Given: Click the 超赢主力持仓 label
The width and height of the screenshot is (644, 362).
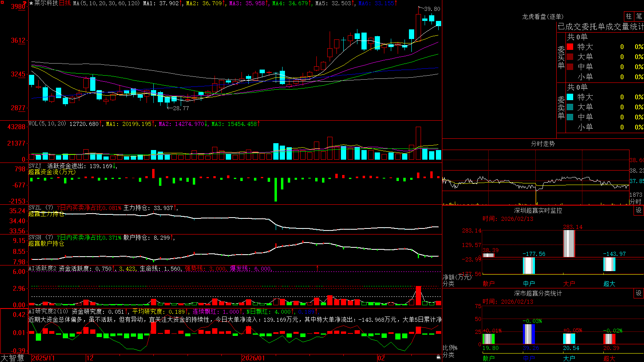Looking at the screenshot, I should click(46, 214).
